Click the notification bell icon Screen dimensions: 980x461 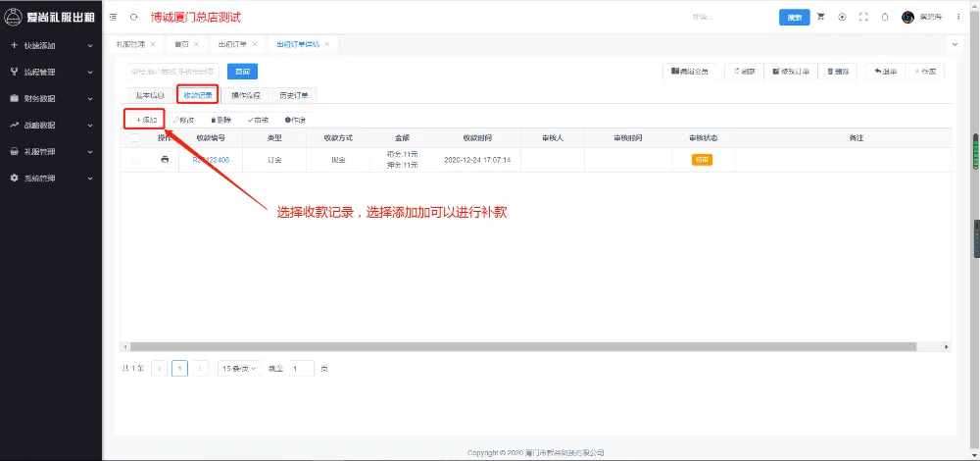tap(885, 18)
